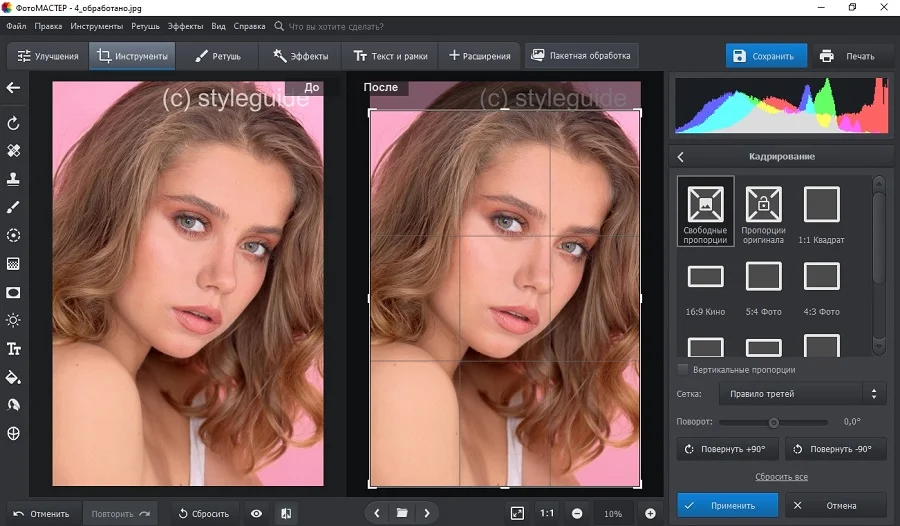
Task: Open the text tool in left sidebar
Action: pos(14,349)
